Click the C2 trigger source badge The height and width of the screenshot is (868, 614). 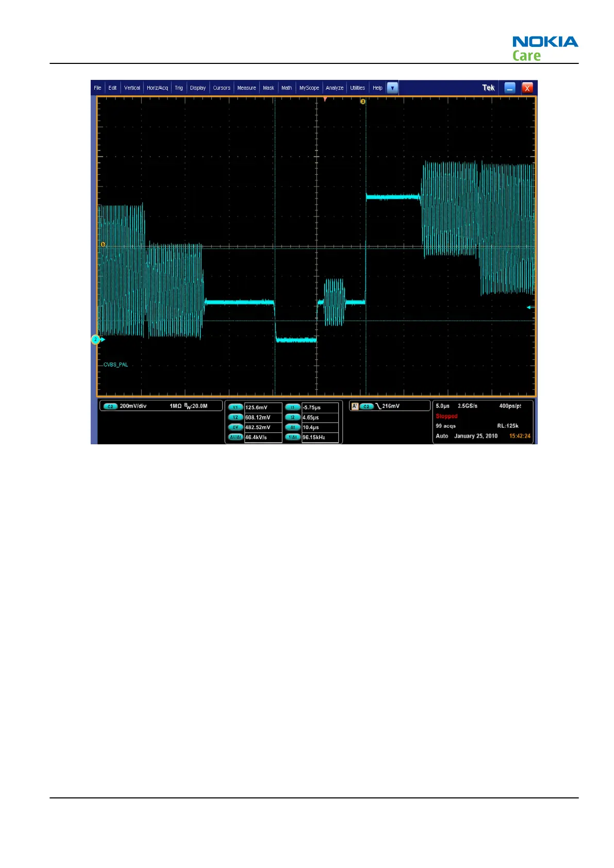pos(366,406)
